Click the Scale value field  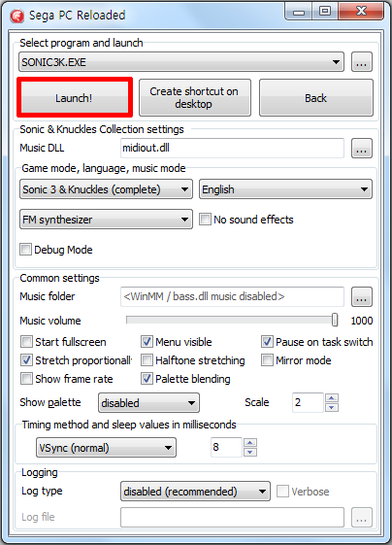tap(308, 402)
